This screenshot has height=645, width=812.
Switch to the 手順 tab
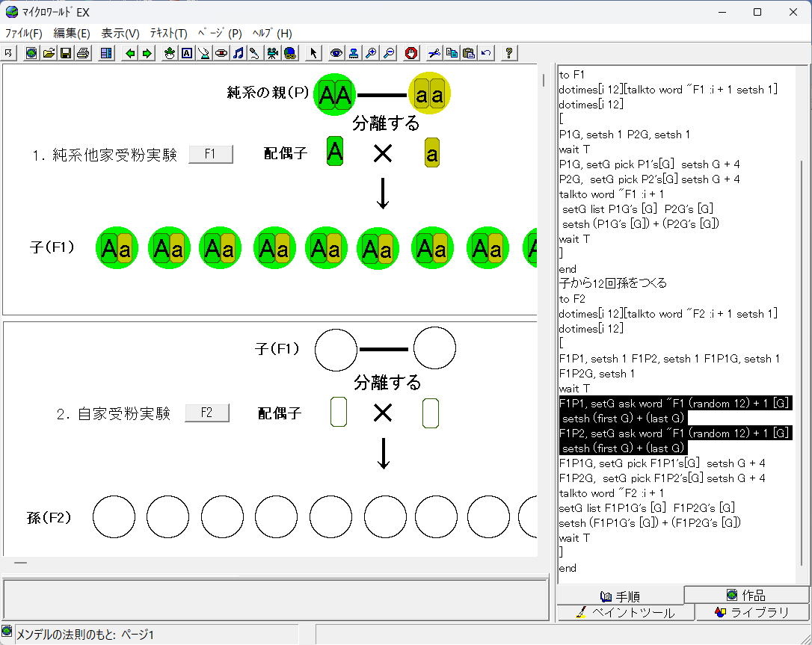point(621,596)
